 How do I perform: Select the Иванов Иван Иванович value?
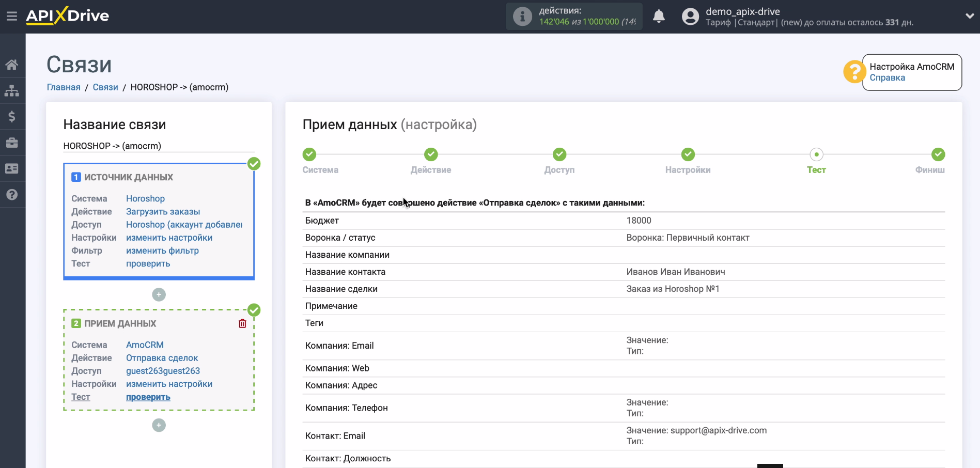pos(676,272)
